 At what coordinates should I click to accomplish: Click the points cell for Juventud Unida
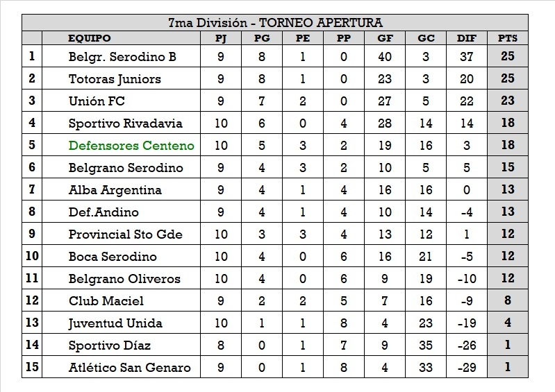coord(508,323)
